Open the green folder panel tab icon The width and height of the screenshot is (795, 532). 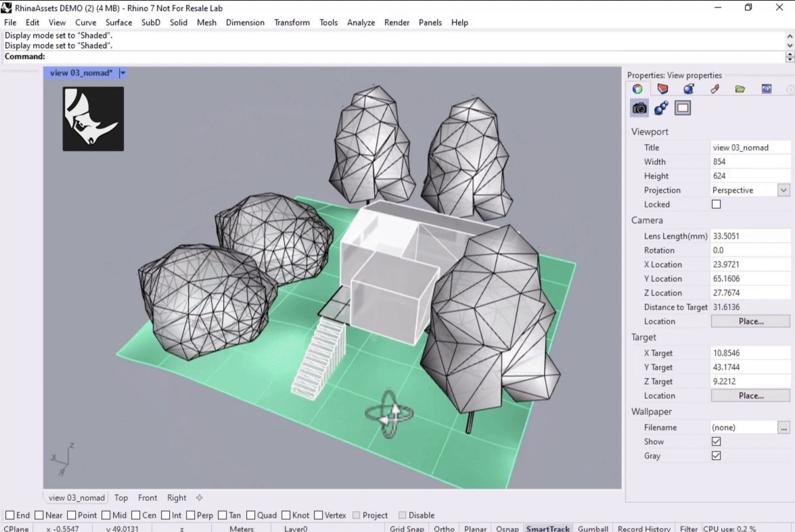740,89
